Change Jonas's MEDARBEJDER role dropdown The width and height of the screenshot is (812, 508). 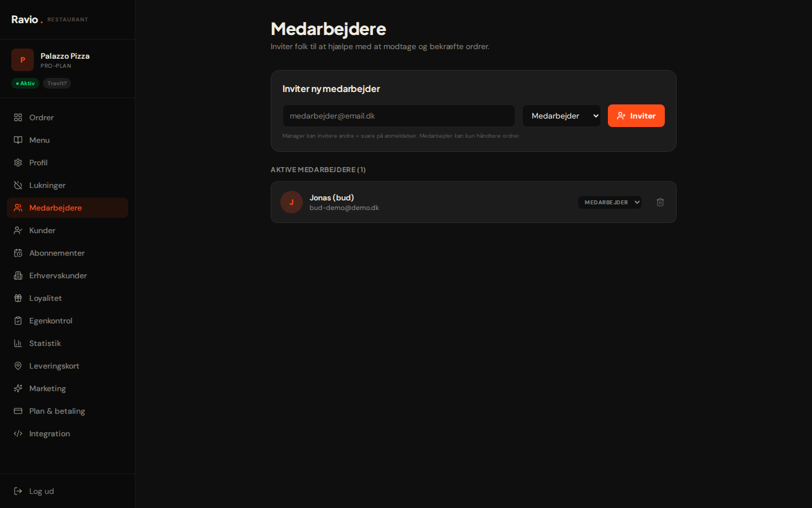click(x=610, y=202)
